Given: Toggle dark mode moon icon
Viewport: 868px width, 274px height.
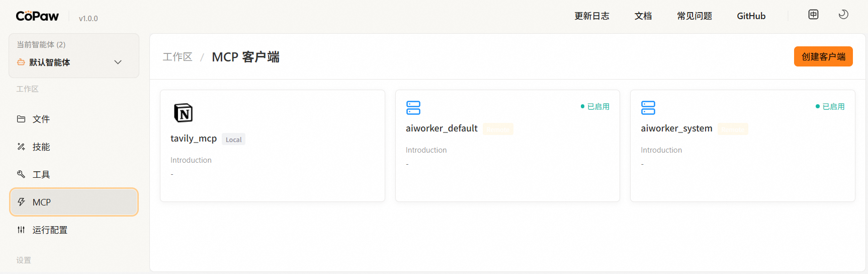Looking at the screenshot, I should pyautogui.click(x=843, y=15).
